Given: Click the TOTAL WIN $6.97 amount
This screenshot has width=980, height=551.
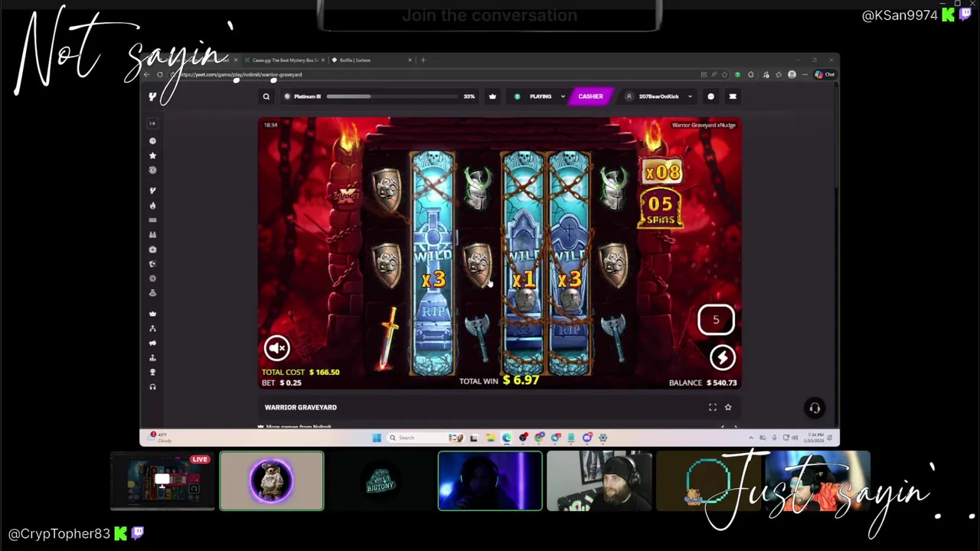Looking at the screenshot, I should pos(521,380).
